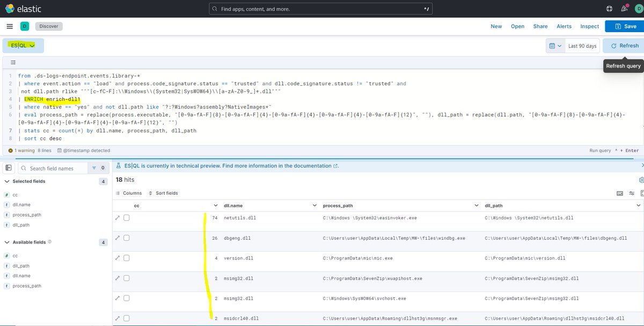Open the user profile avatar

pos(639,9)
